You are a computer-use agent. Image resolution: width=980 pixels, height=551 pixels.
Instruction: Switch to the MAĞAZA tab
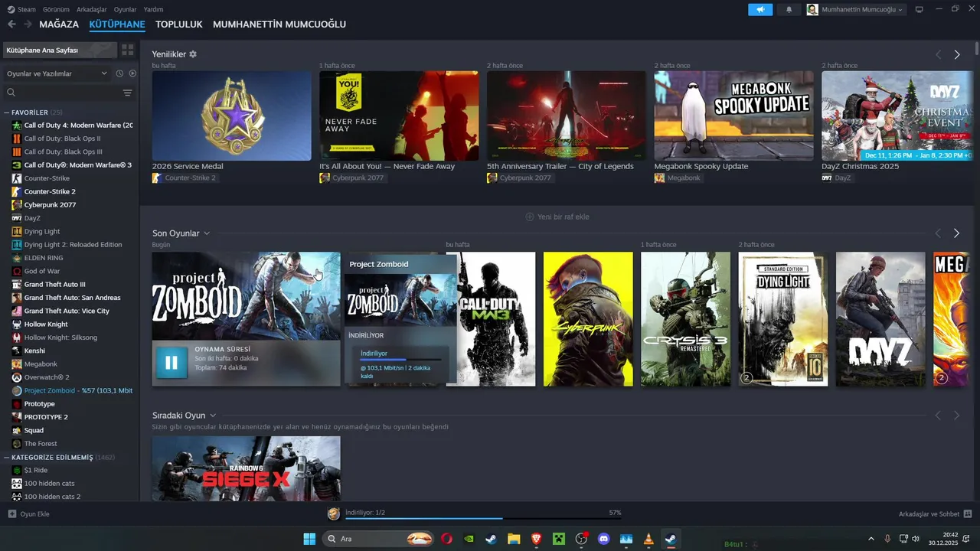tap(59, 24)
